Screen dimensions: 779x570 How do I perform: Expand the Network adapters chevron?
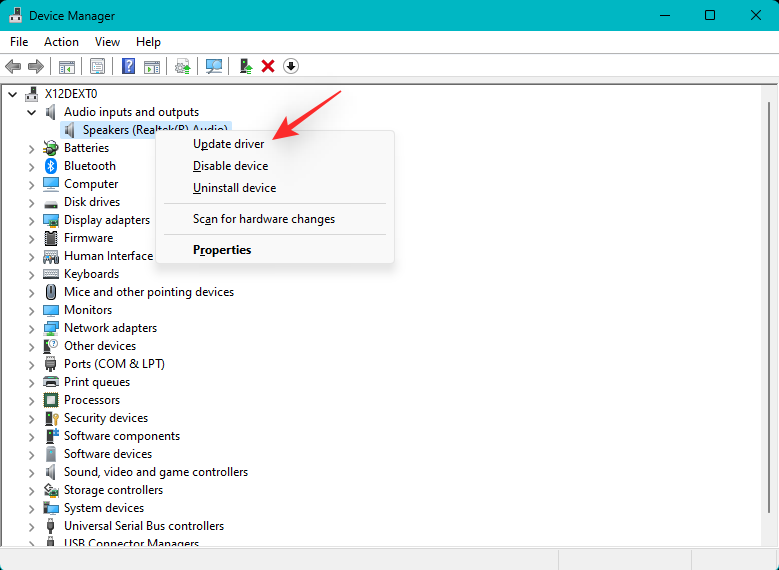[x=31, y=328]
